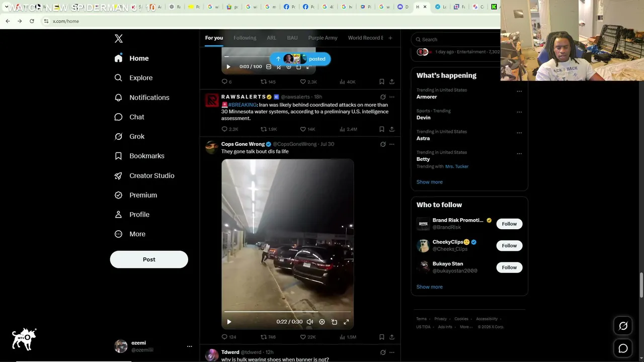Click the Post button

149,259
